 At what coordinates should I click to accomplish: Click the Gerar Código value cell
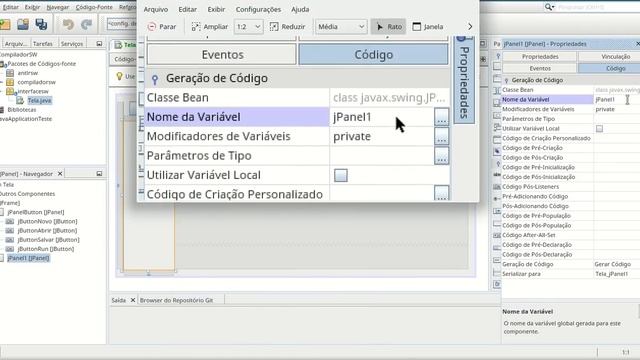(x=617, y=264)
